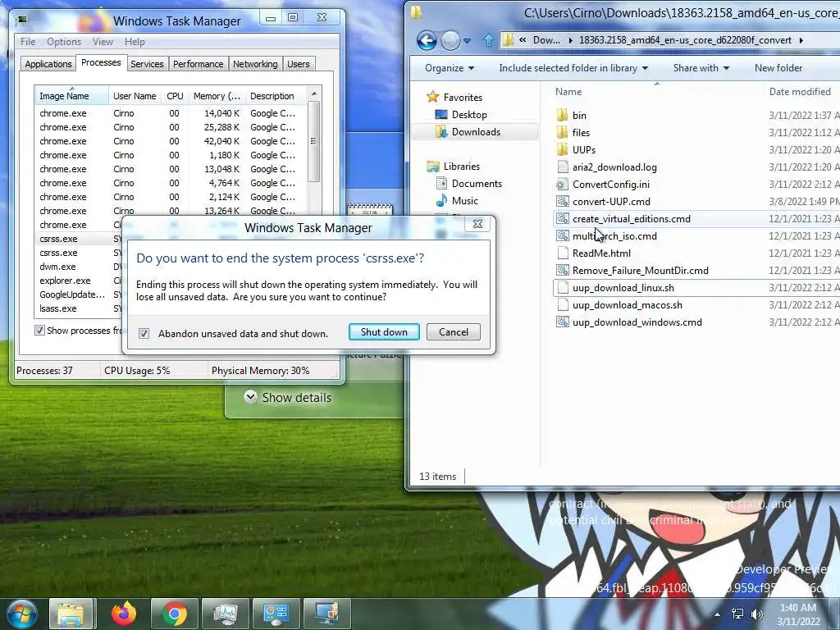The image size is (840, 630).
Task: Select the UUPs folder icon
Action: [562, 149]
